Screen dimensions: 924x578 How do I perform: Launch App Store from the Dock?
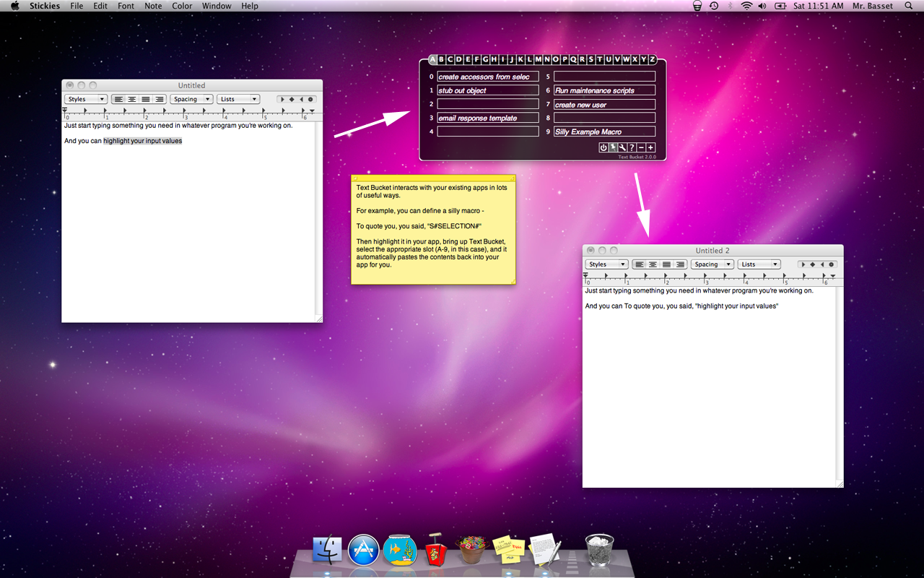tap(364, 551)
